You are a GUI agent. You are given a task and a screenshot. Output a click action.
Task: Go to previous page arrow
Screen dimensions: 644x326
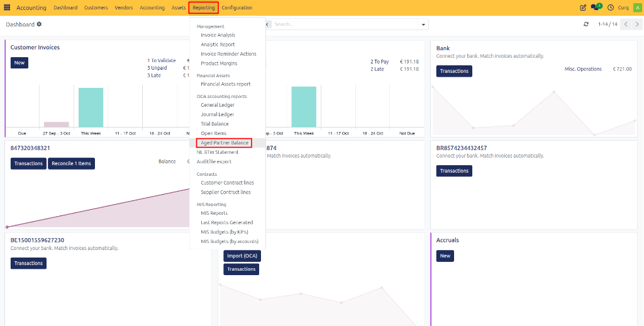click(626, 24)
